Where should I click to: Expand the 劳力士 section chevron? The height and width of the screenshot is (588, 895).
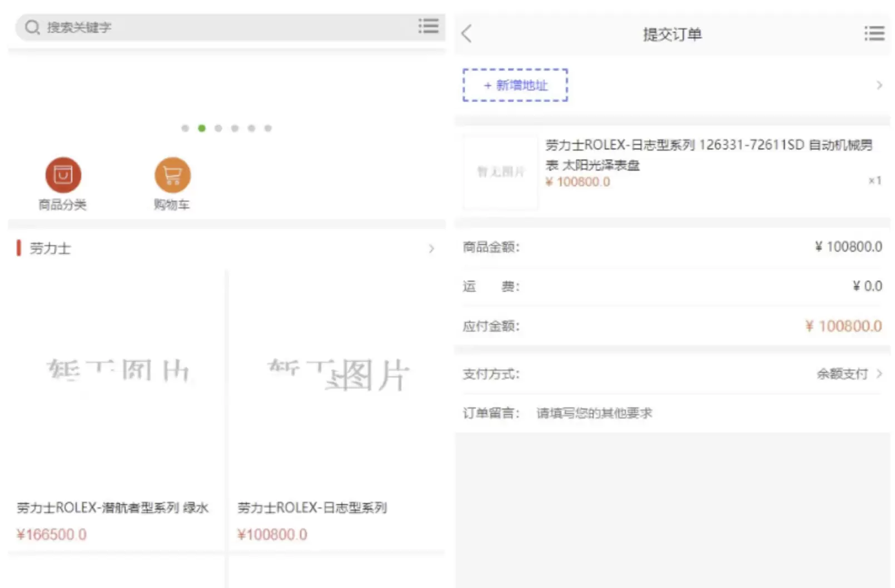[431, 248]
